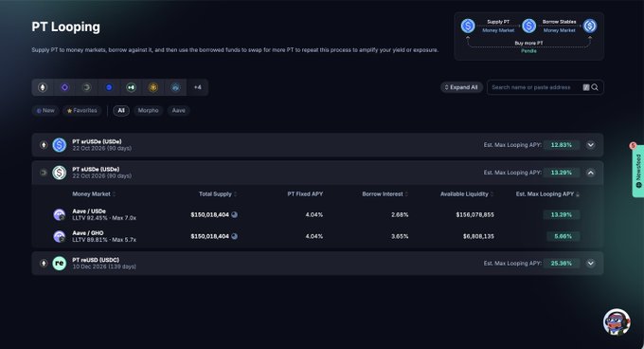Click chain badge next to PT reUSD
644x349 pixels.
tap(44, 263)
